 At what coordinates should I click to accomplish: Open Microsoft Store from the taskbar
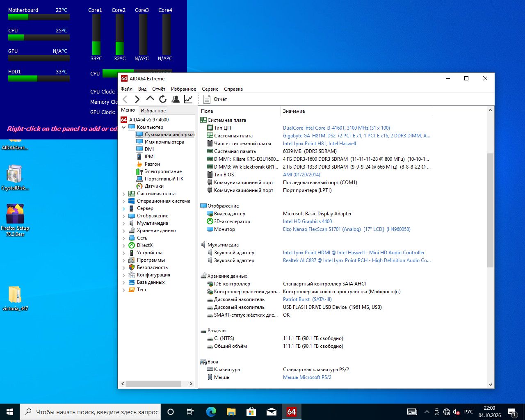[251, 412]
